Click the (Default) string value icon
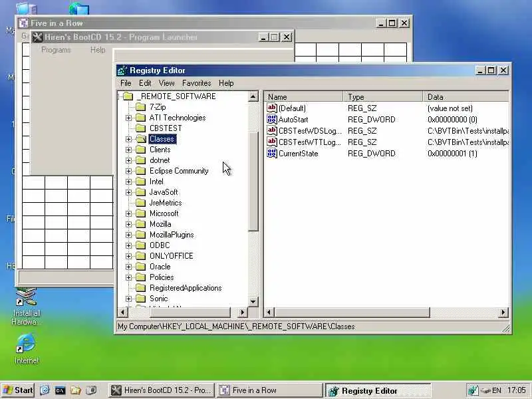Screen dimensions: 532x399 click(272, 108)
